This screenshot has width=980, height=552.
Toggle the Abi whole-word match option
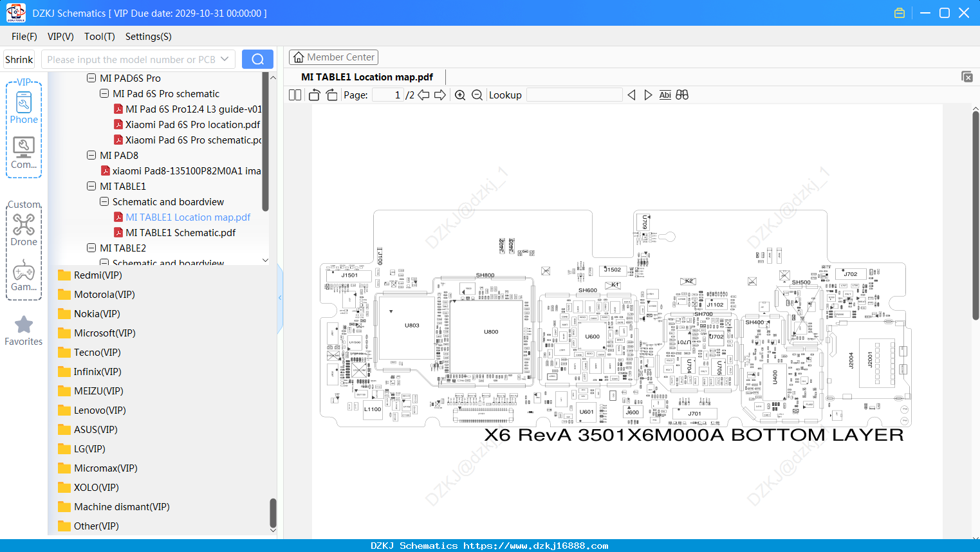(665, 95)
